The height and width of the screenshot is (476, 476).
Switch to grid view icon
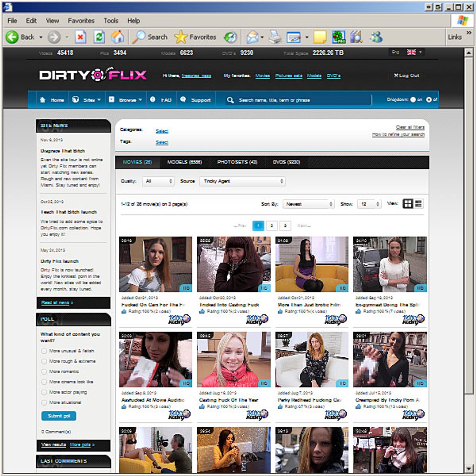(x=408, y=204)
